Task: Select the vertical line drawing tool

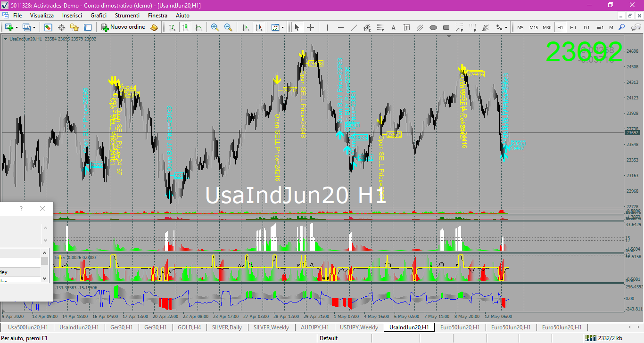Action: 328,27
